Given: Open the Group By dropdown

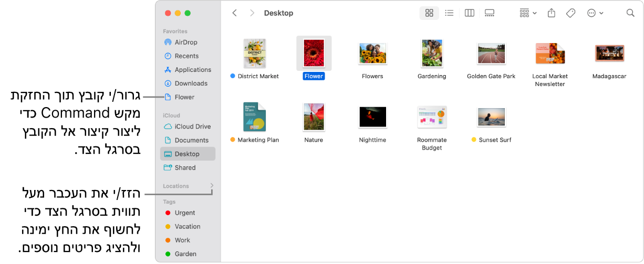Looking at the screenshot, I should [528, 13].
